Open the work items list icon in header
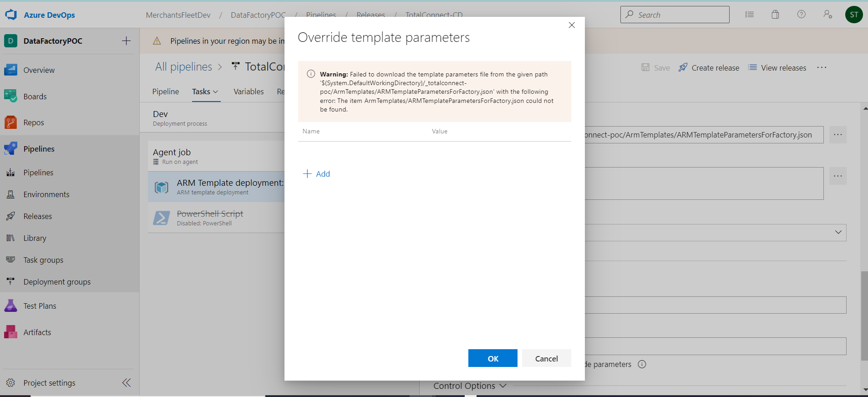Viewport: 868px width, 397px height. click(749, 15)
